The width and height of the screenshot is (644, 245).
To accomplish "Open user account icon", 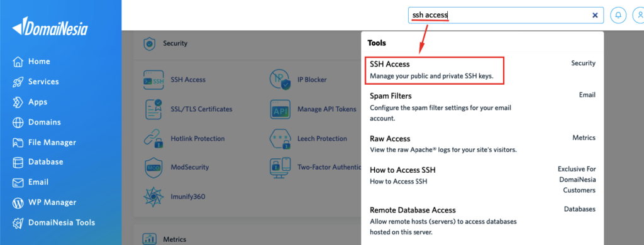I will pyautogui.click(x=639, y=15).
